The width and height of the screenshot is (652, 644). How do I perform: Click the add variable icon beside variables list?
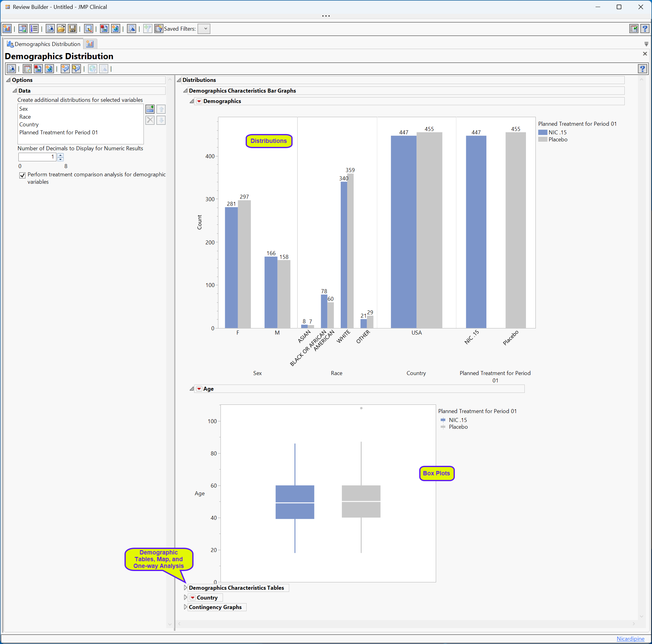(x=150, y=109)
